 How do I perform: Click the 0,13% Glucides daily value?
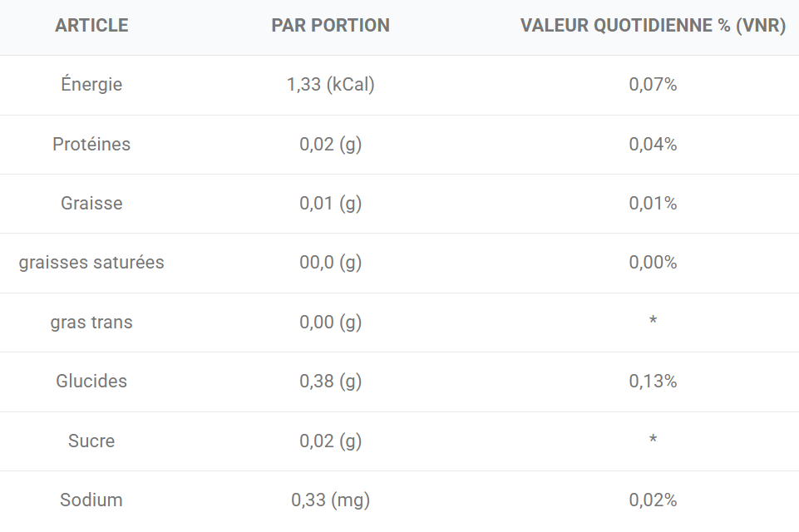[x=653, y=382]
